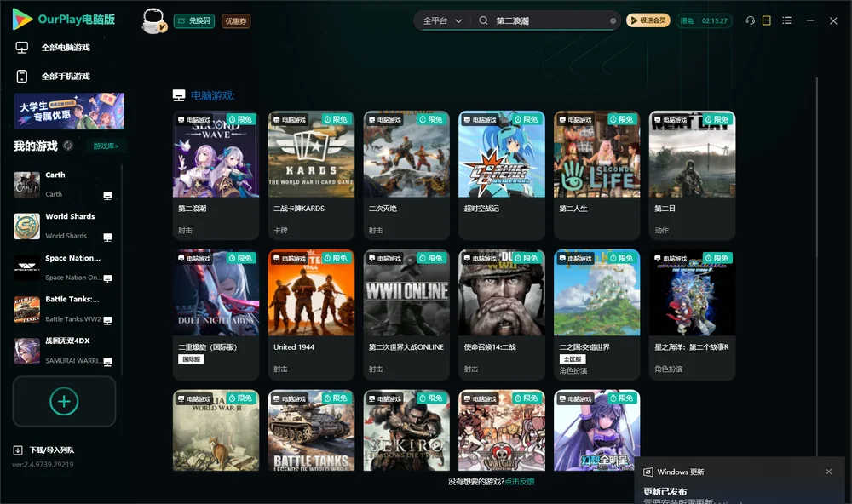
Task: Open the Sekiro game card
Action: (x=406, y=430)
